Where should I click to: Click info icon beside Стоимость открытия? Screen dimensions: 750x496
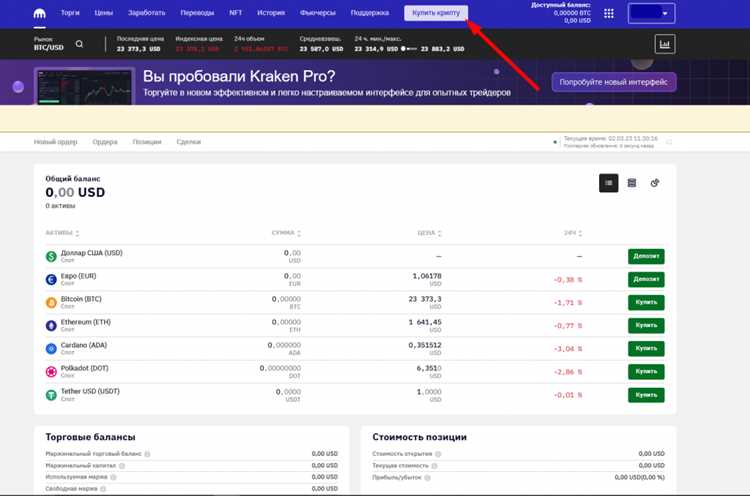point(438,454)
